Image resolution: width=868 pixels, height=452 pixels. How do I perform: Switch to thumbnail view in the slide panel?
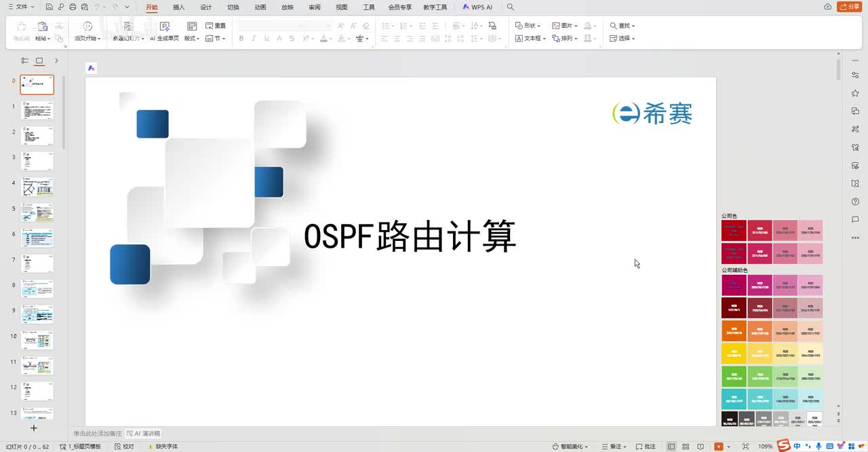[39, 60]
